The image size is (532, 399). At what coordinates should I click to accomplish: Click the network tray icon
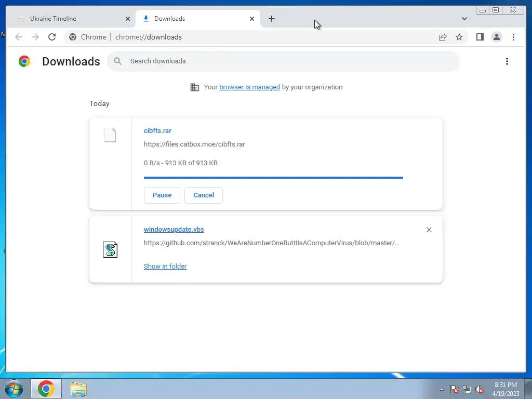[x=467, y=389]
